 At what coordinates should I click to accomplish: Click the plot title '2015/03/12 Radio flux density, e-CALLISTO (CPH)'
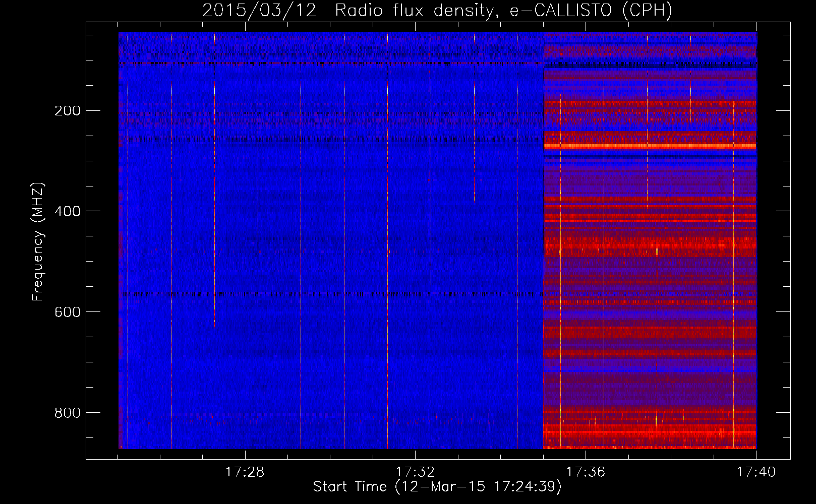coord(437,10)
